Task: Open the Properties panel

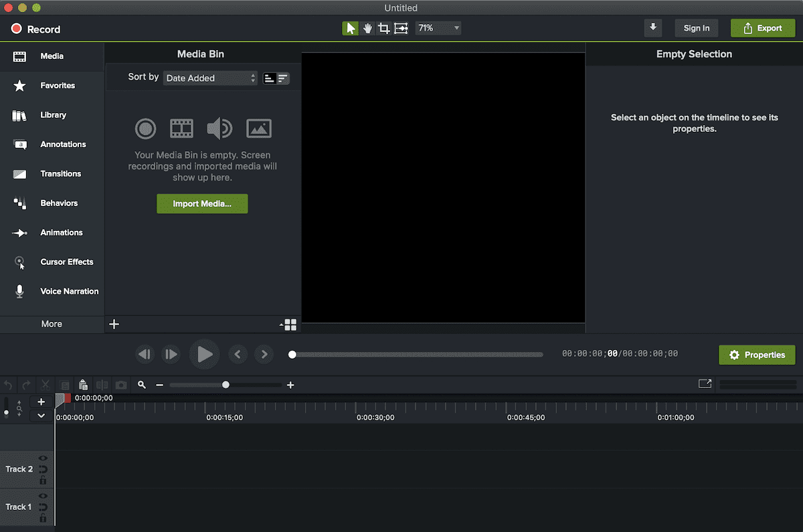Action: tap(757, 355)
